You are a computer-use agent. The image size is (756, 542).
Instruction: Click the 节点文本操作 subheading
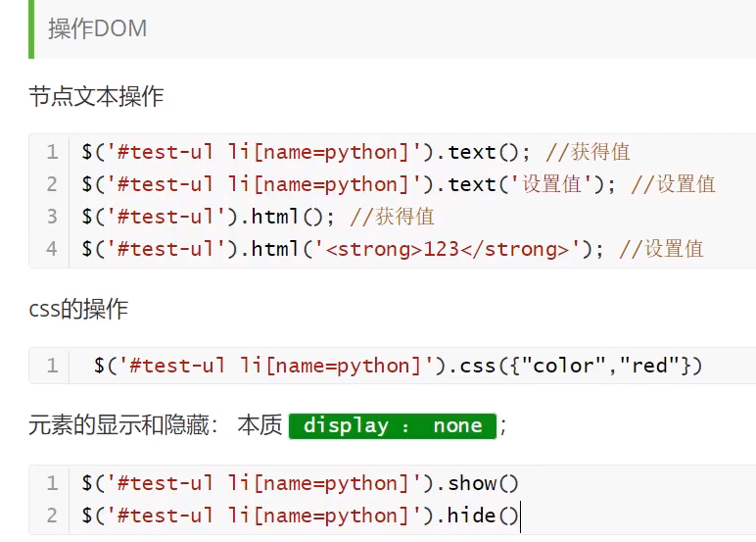pyautogui.click(x=96, y=96)
